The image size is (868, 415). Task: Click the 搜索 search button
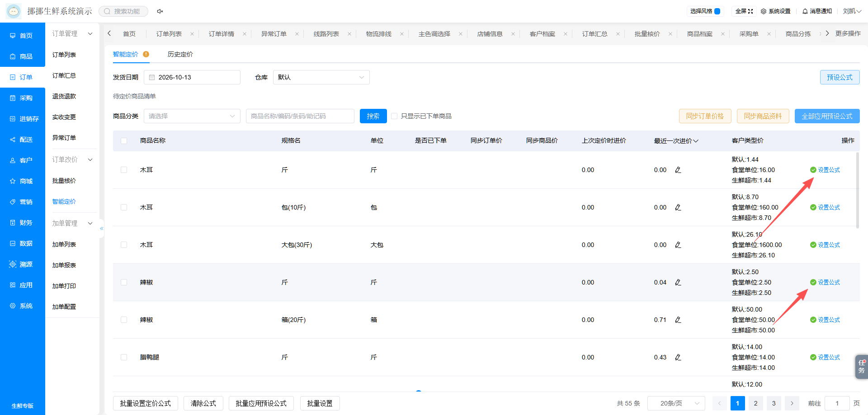(373, 116)
